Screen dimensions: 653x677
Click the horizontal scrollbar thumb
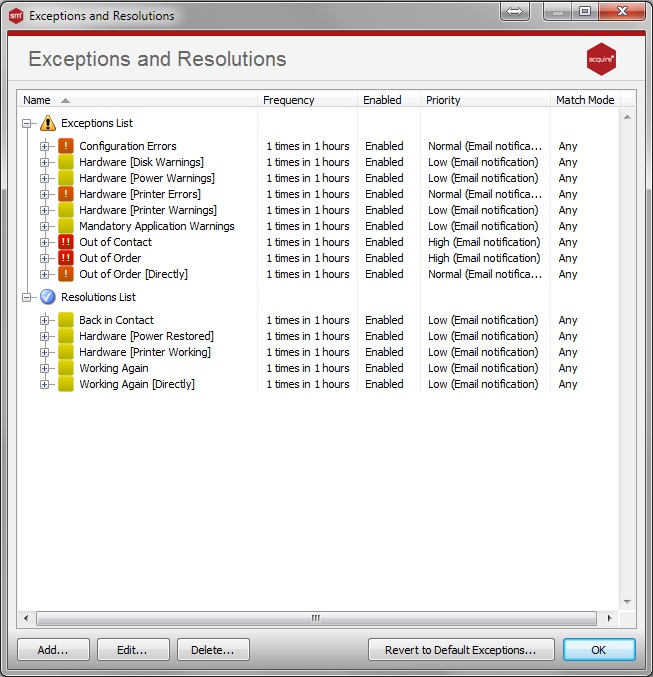316,618
